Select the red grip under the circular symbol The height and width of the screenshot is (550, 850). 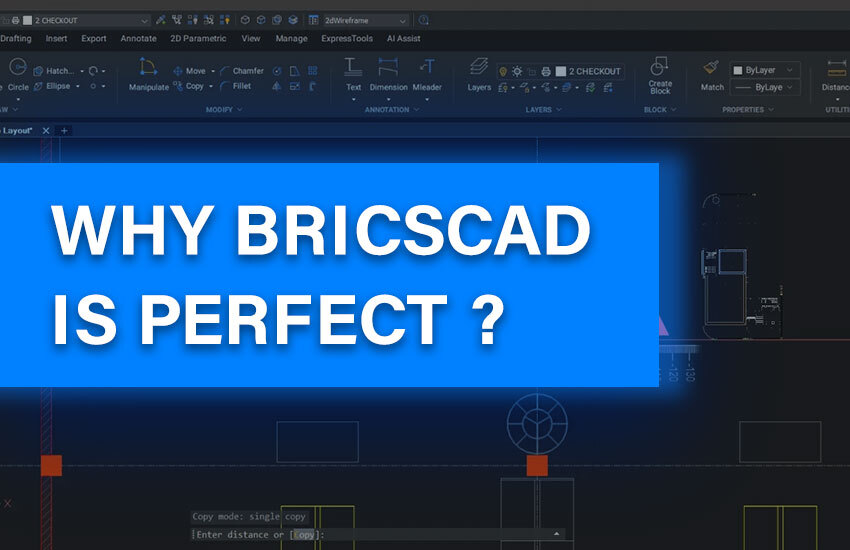coord(537,465)
